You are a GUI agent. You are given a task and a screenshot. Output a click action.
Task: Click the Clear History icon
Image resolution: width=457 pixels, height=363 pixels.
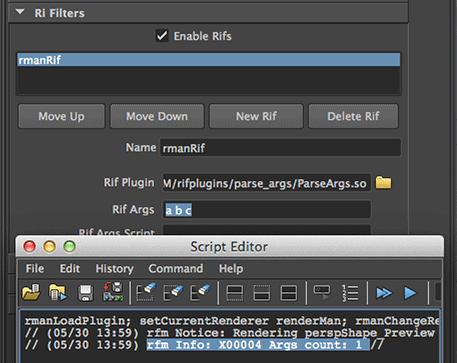point(146,292)
